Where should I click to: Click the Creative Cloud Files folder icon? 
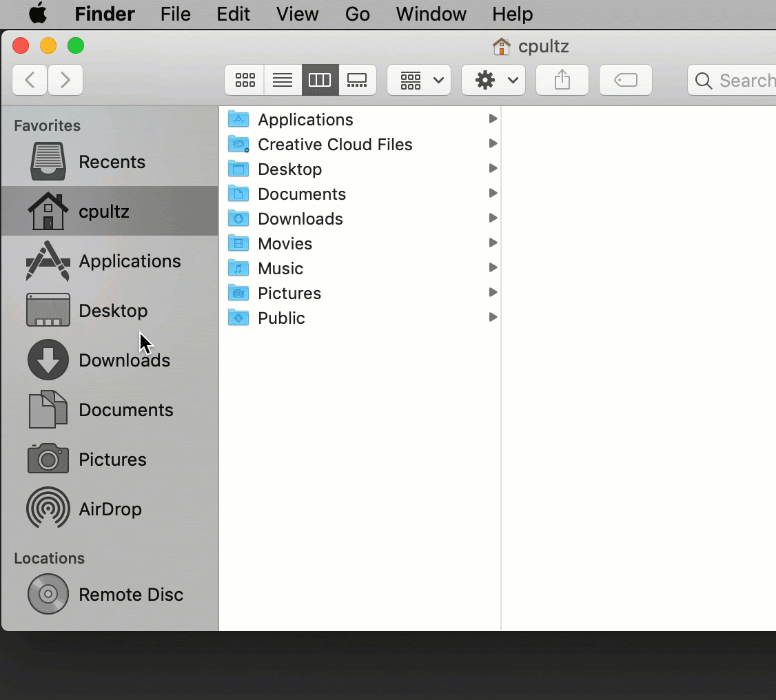point(238,143)
